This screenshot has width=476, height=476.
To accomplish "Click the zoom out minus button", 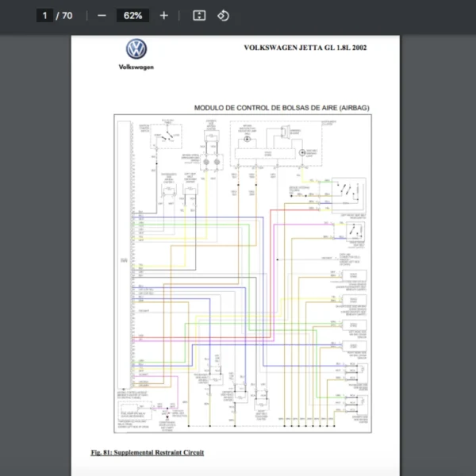I will 102,16.
